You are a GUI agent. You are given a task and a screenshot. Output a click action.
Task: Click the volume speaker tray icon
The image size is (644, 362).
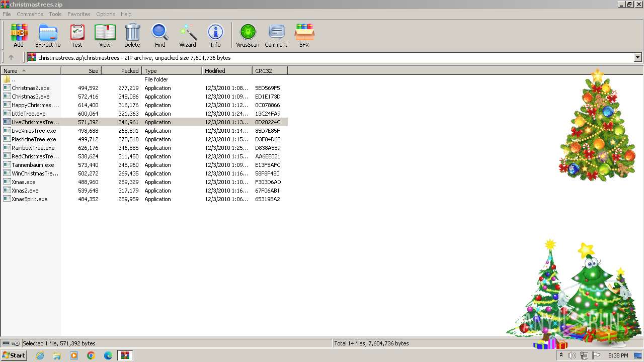pos(572,355)
